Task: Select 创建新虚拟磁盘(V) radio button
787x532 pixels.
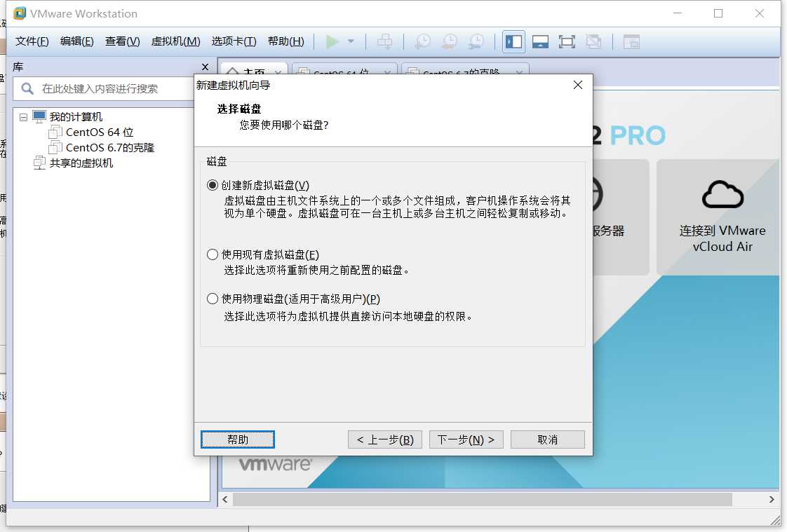Action: 213,186
